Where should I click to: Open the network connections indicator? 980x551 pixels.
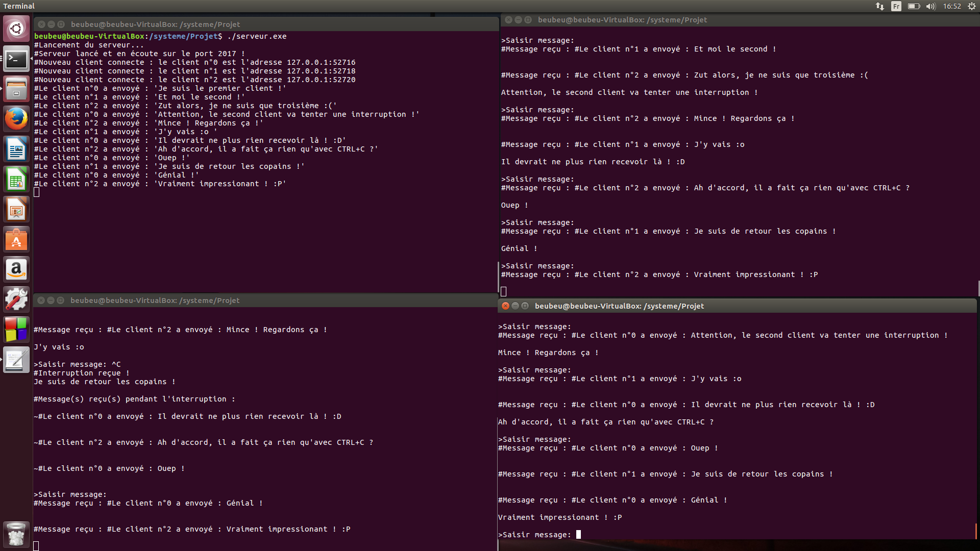880,6
